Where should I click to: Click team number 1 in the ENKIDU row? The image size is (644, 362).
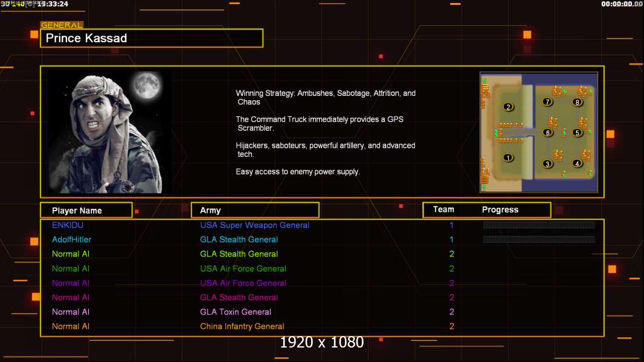pyautogui.click(x=451, y=225)
